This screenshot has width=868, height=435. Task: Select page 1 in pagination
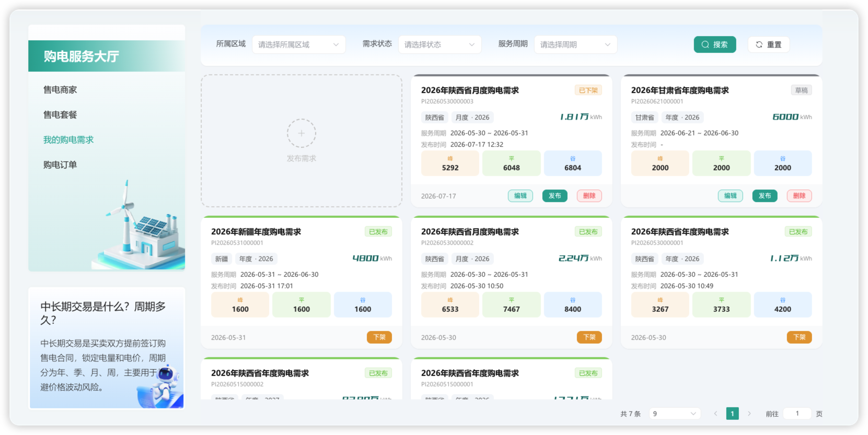pyautogui.click(x=732, y=414)
